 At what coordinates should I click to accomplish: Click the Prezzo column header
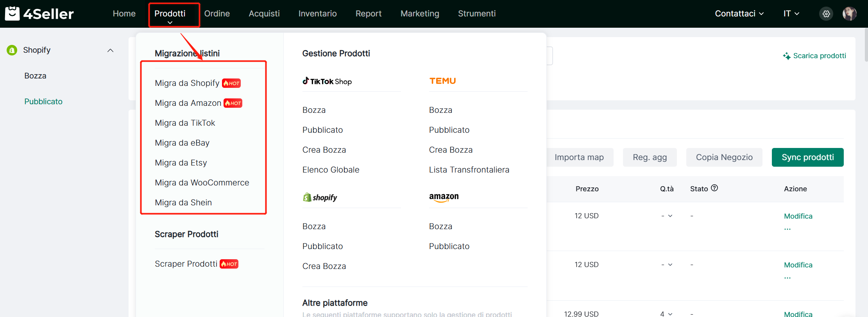point(587,189)
